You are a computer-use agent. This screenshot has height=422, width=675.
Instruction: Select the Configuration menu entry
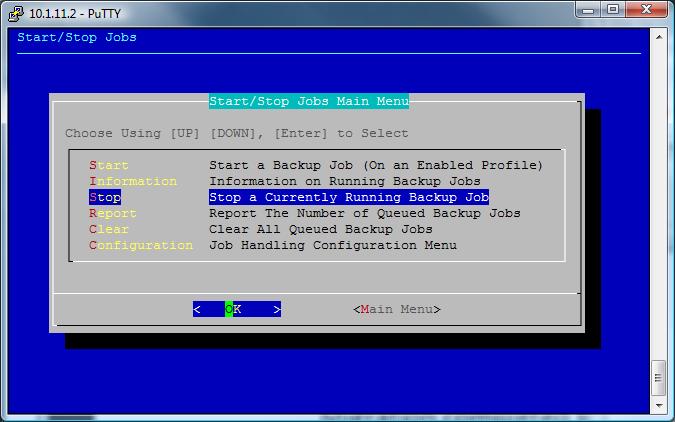click(x=141, y=245)
